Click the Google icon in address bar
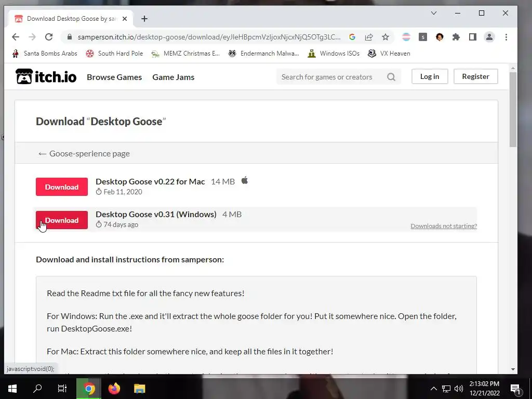This screenshot has width=532, height=399. 352,37
